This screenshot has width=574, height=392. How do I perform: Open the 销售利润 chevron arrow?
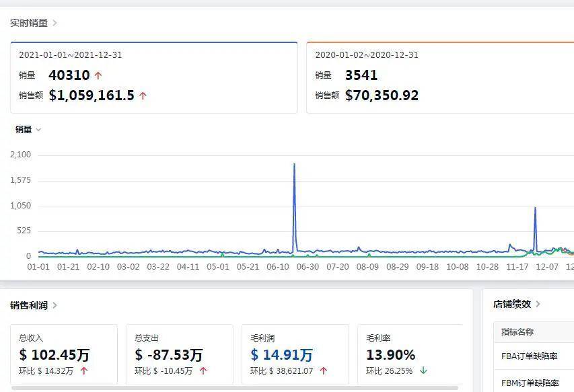[x=55, y=305]
